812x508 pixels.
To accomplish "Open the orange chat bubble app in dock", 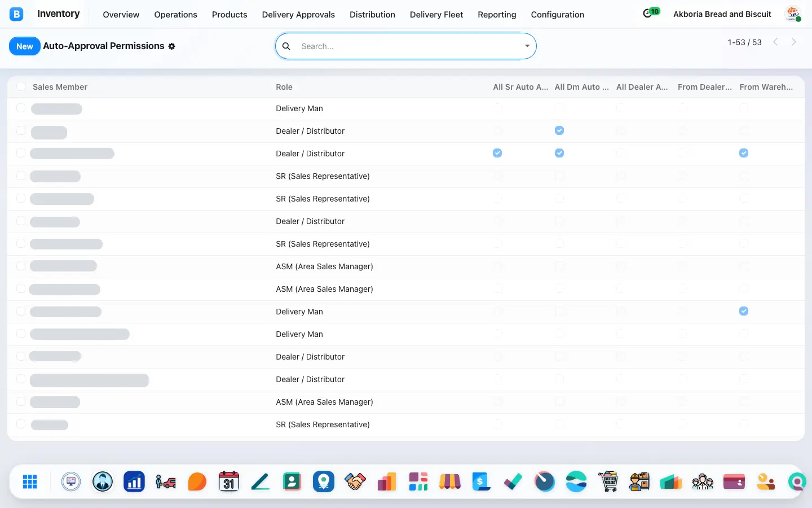I will tap(197, 481).
